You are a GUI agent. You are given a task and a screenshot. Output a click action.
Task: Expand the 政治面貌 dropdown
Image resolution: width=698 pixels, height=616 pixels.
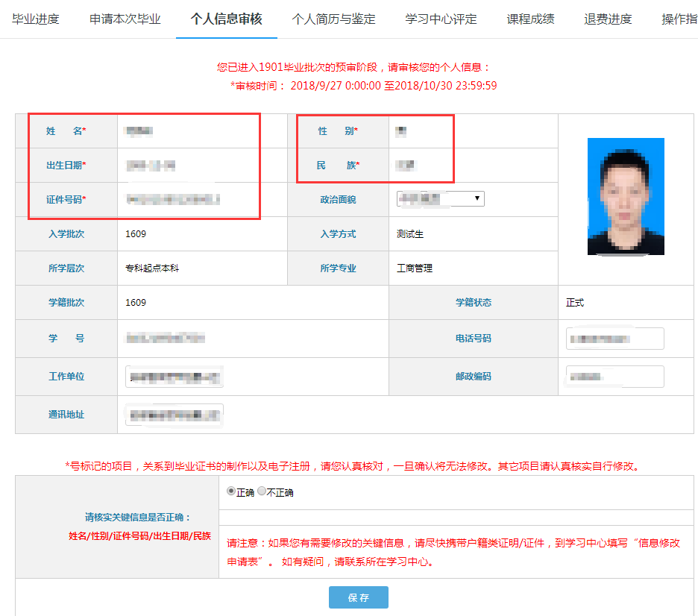click(441, 198)
